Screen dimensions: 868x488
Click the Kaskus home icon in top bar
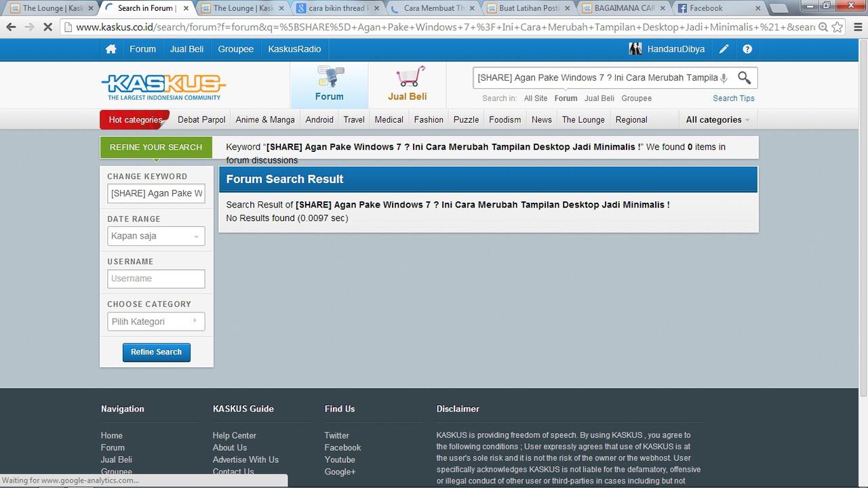[x=111, y=49]
